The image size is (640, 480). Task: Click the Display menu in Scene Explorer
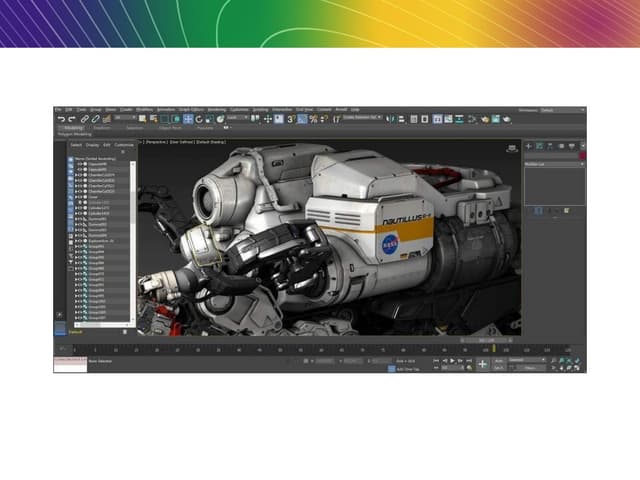coord(91,144)
